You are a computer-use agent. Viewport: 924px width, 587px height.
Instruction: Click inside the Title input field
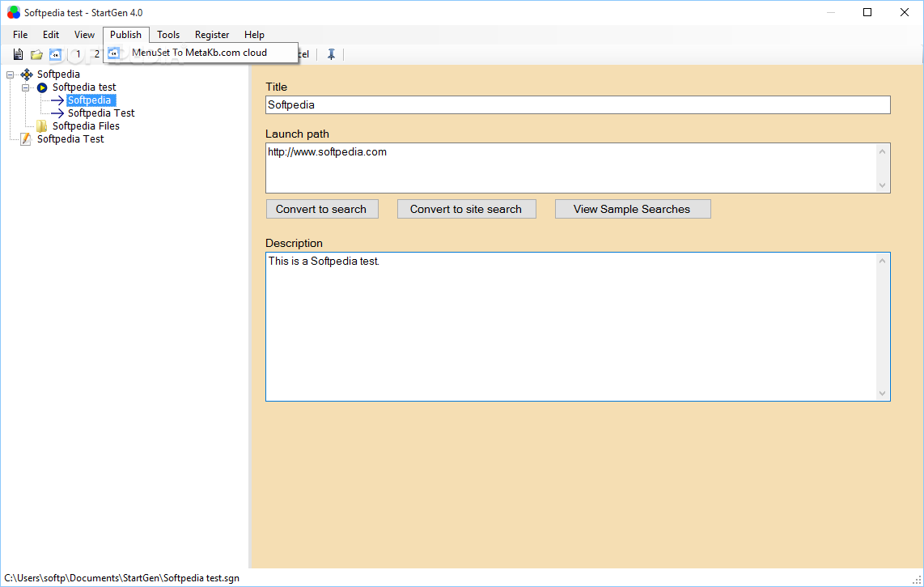click(x=578, y=105)
